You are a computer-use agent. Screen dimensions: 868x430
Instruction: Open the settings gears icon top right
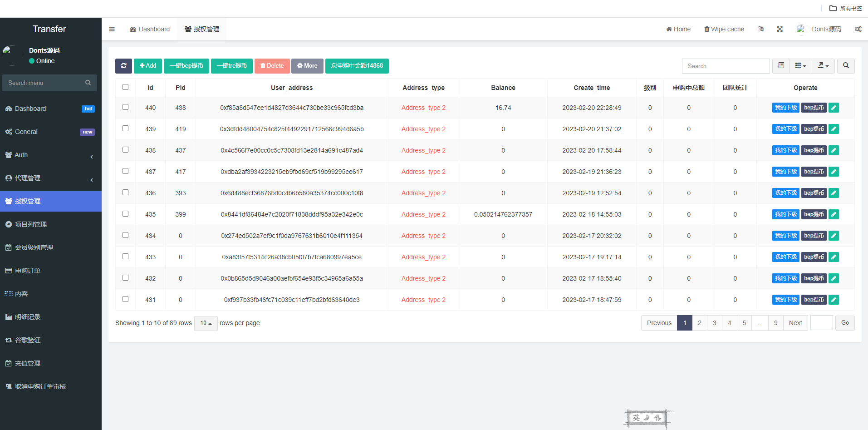858,29
